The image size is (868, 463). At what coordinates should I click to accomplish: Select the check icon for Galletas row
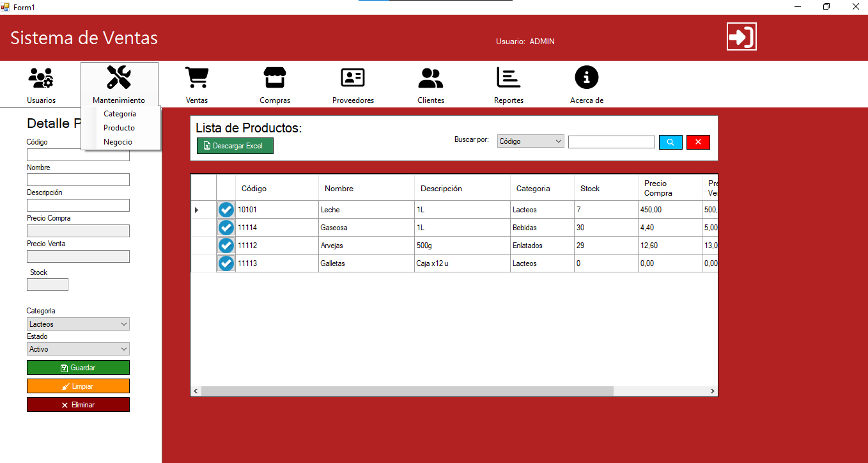point(226,263)
